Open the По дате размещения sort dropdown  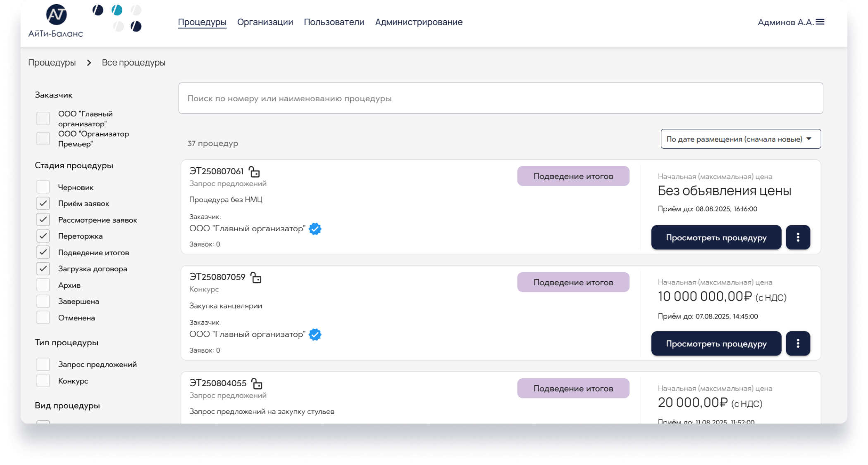pyautogui.click(x=740, y=139)
